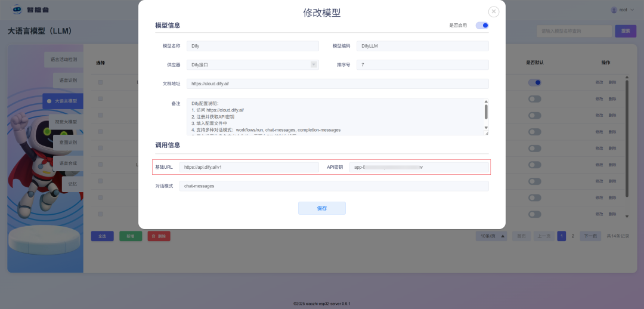644x309 pixels.
Task: Click the root user avatar icon
Action: [x=614, y=10]
